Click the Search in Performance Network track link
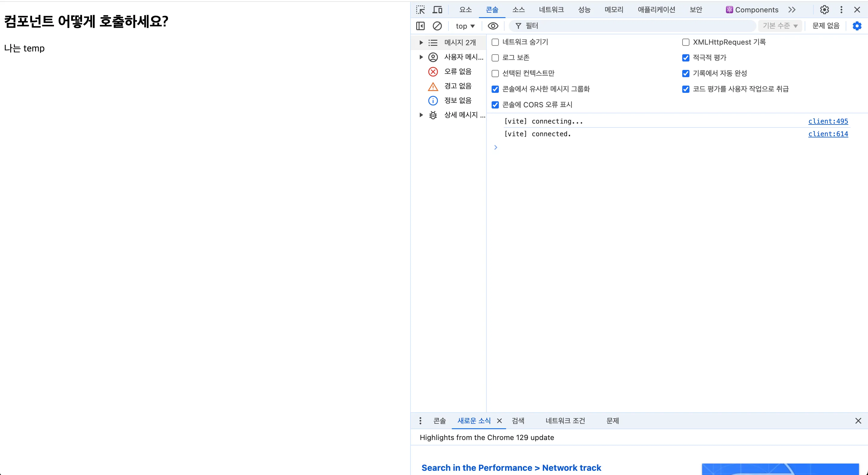This screenshot has width=868, height=475. pyautogui.click(x=511, y=467)
